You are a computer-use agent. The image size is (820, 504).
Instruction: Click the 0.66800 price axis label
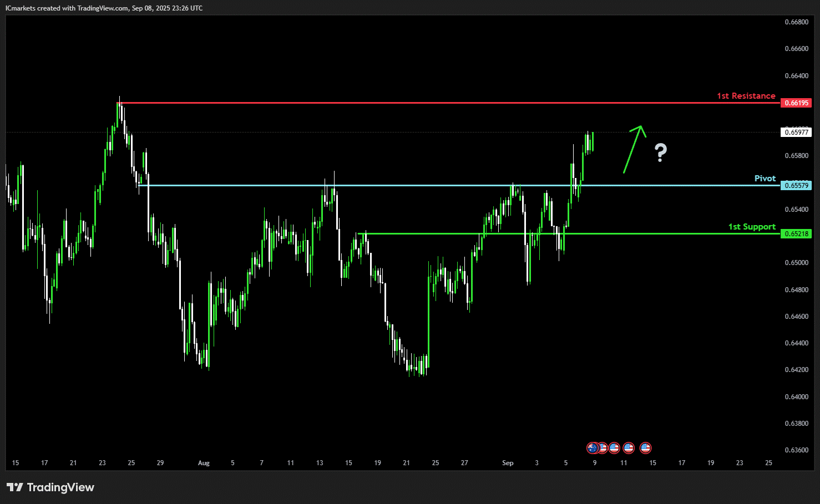(796, 22)
